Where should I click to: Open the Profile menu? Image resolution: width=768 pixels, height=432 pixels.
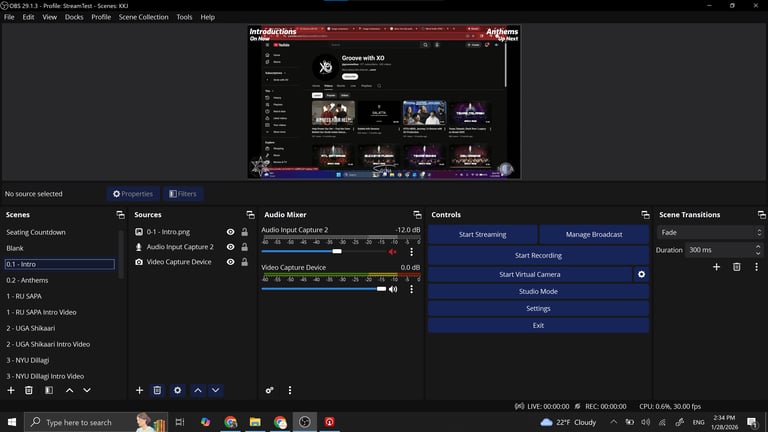101,17
